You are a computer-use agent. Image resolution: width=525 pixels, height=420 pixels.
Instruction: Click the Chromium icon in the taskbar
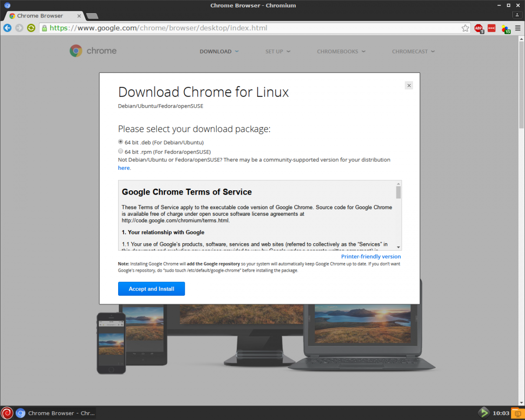[x=20, y=413]
